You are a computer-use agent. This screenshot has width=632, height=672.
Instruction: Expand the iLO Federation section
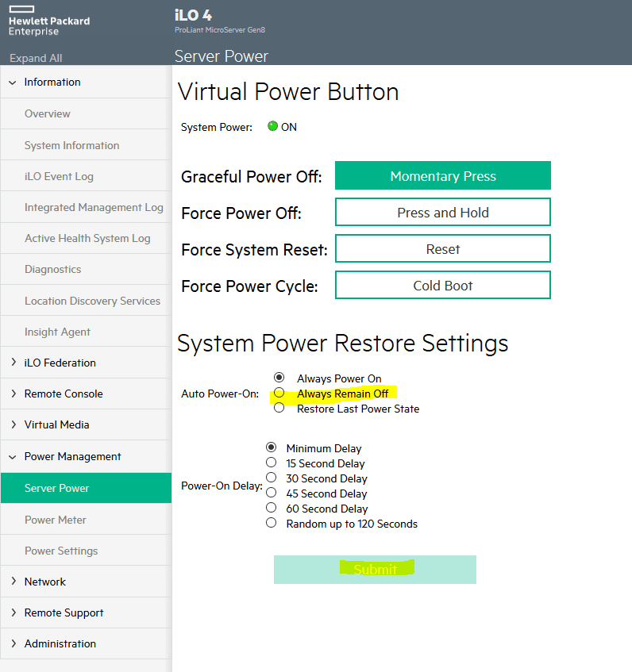click(x=13, y=362)
